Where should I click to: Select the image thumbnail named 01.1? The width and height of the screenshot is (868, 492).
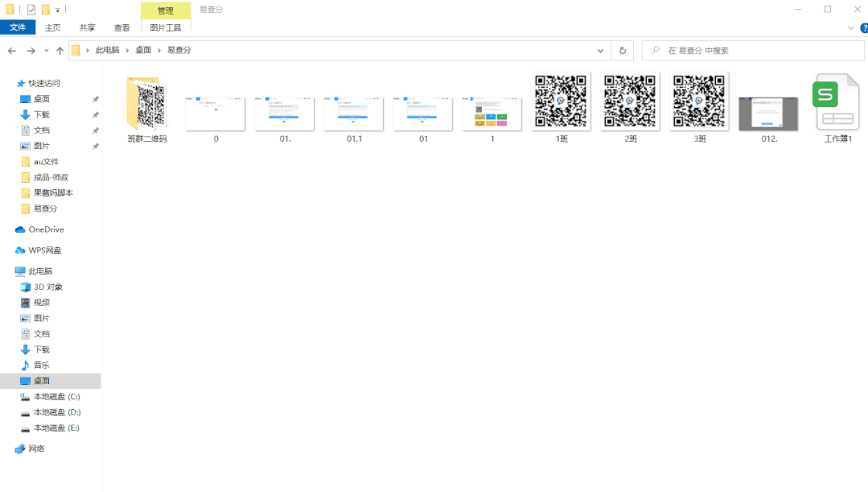click(354, 119)
